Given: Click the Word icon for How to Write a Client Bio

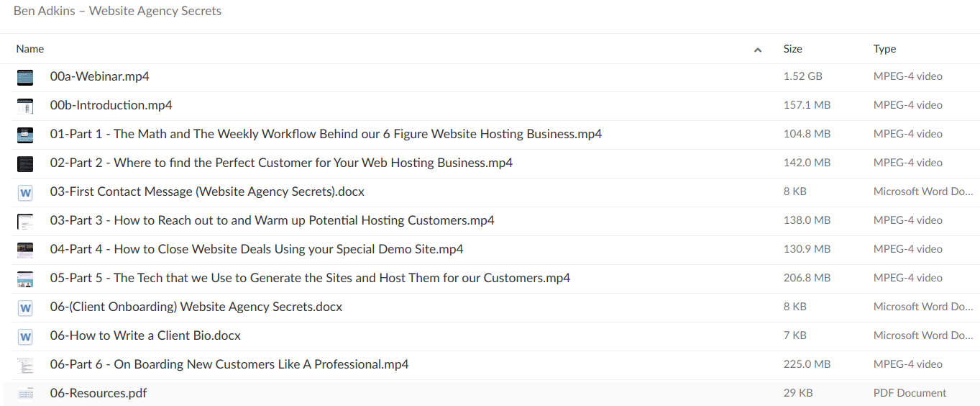Looking at the screenshot, I should (25, 336).
